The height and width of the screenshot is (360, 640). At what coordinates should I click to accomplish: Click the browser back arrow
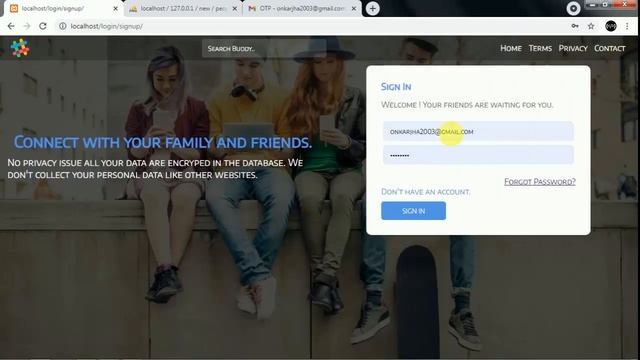click(x=11, y=26)
